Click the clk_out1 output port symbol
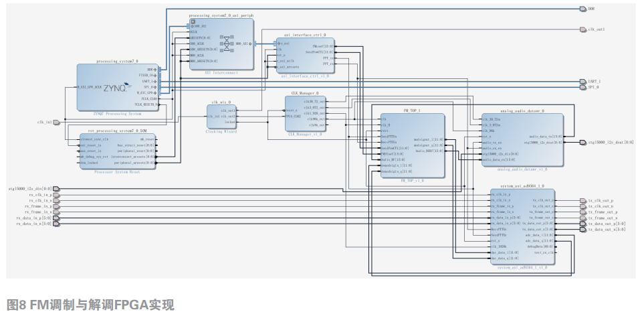Viewport: 644px width, 314px height. point(582,29)
